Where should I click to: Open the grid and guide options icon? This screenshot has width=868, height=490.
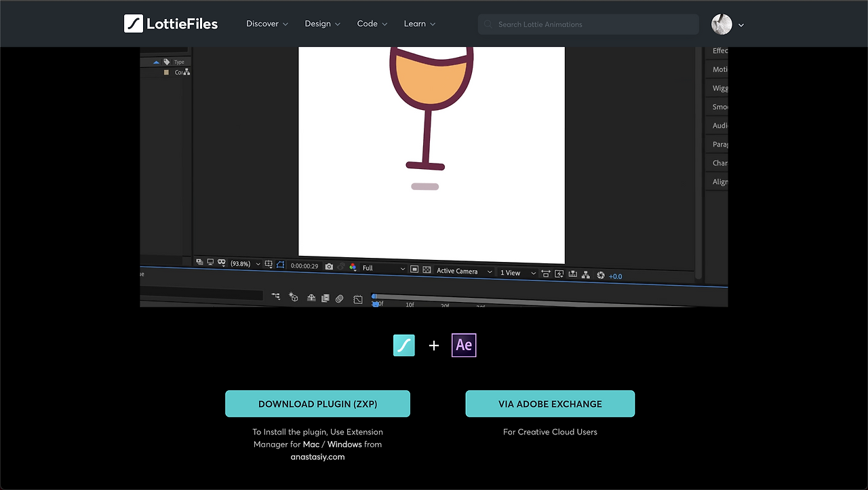(x=269, y=264)
